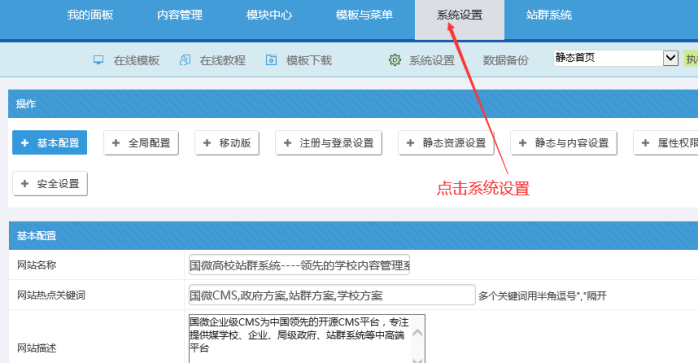Open the 数据备份 link
698x363 pixels.
(505, 60)
